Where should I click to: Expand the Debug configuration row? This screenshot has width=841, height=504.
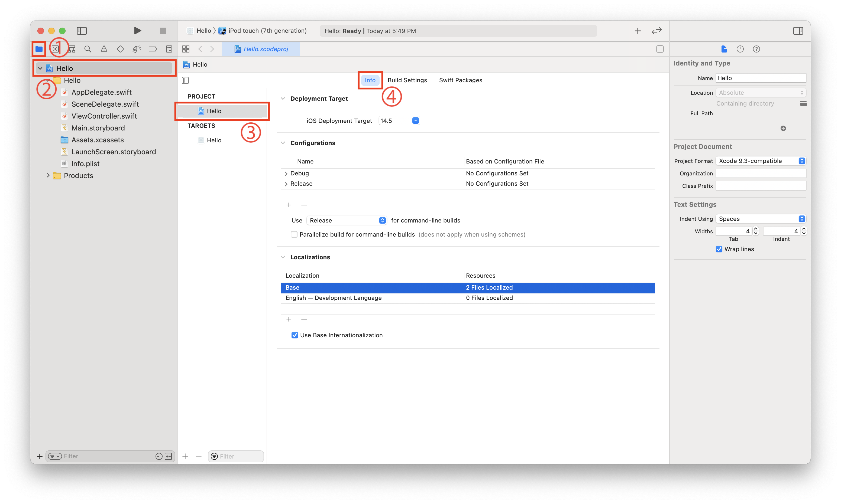[x=286, y=174]
